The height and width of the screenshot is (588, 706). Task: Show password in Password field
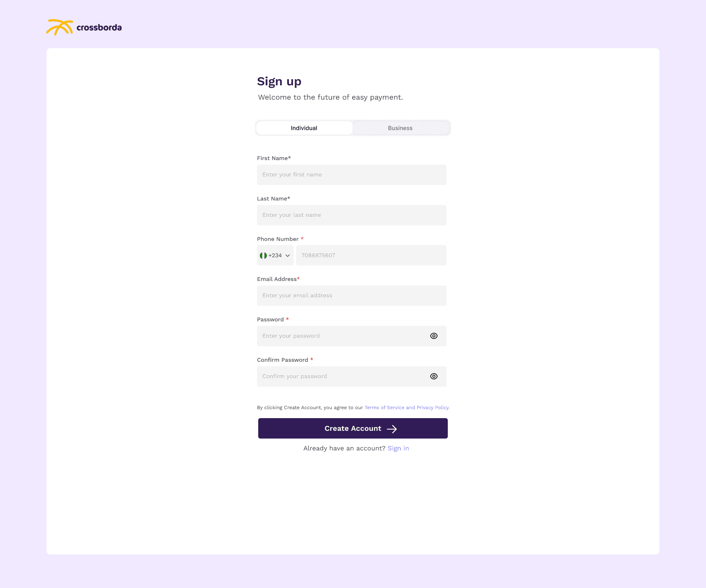tap(434, 336)
